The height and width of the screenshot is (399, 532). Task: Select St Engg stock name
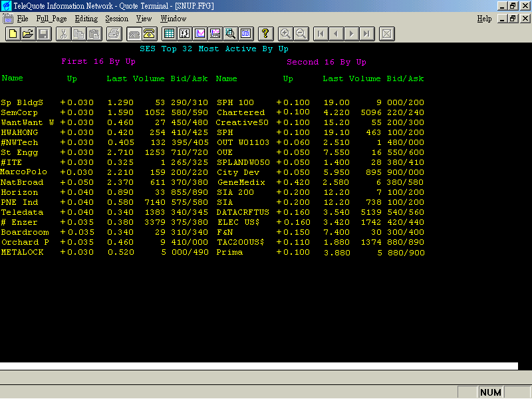[19, 153]
